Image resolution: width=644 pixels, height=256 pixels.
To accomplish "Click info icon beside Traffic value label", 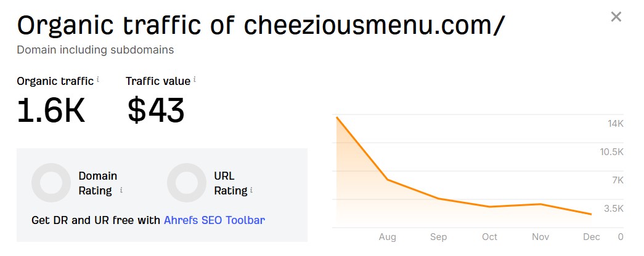I will [x=195, y=80].
